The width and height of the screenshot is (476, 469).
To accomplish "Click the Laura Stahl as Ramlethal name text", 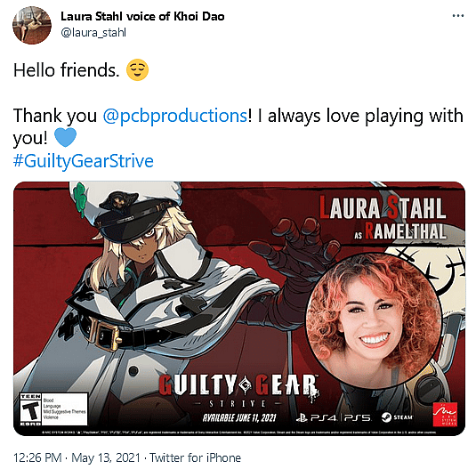I will click(383, 218).
